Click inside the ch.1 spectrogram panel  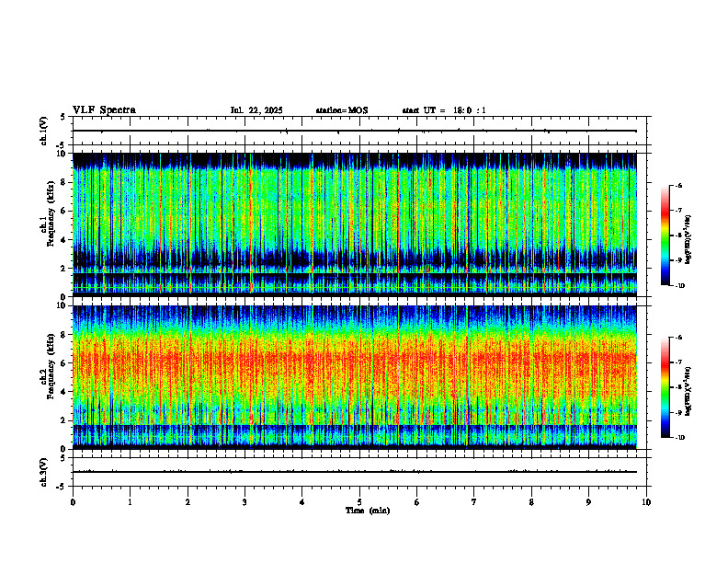(355, 224)
